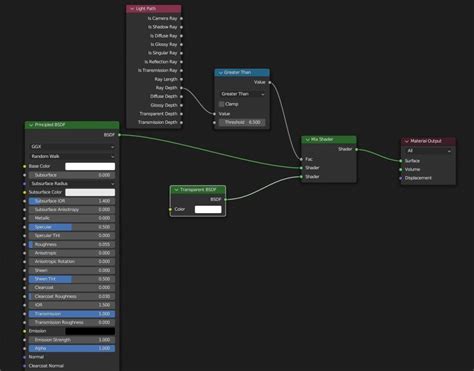Click the Metallic 0.000 slider

point(72,218)
